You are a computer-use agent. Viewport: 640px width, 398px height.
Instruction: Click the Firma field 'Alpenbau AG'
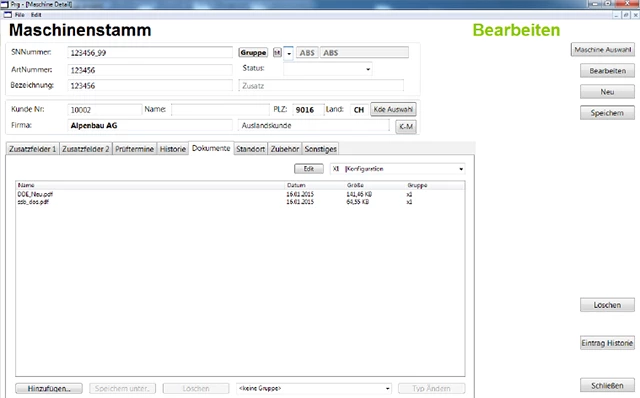[150, 126]
